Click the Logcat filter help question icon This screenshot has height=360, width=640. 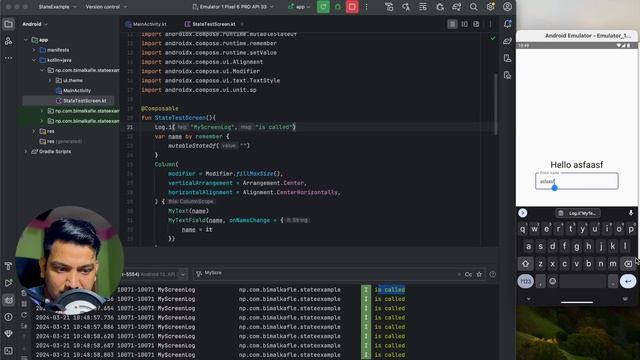click(x=493, y=274)
